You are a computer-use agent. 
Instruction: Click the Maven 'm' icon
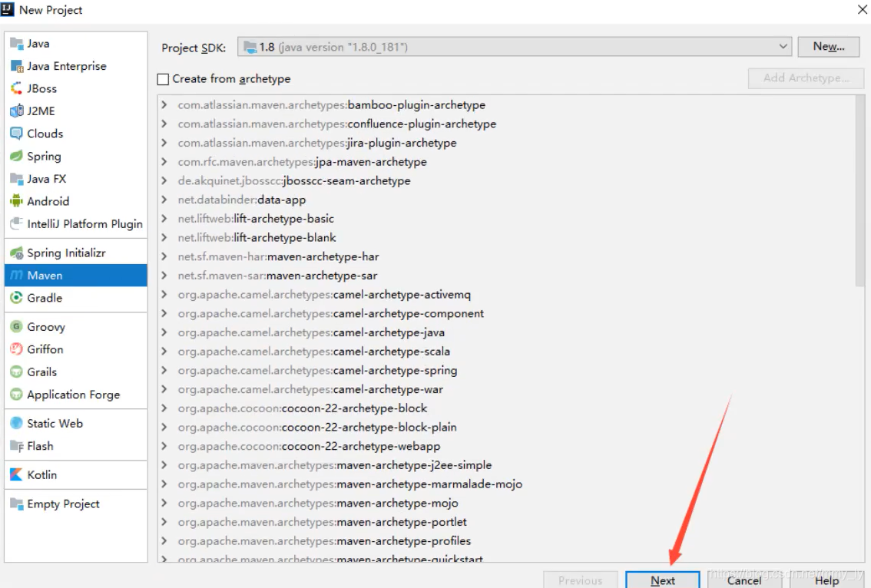pyautogui.click(x=17, y=276)
